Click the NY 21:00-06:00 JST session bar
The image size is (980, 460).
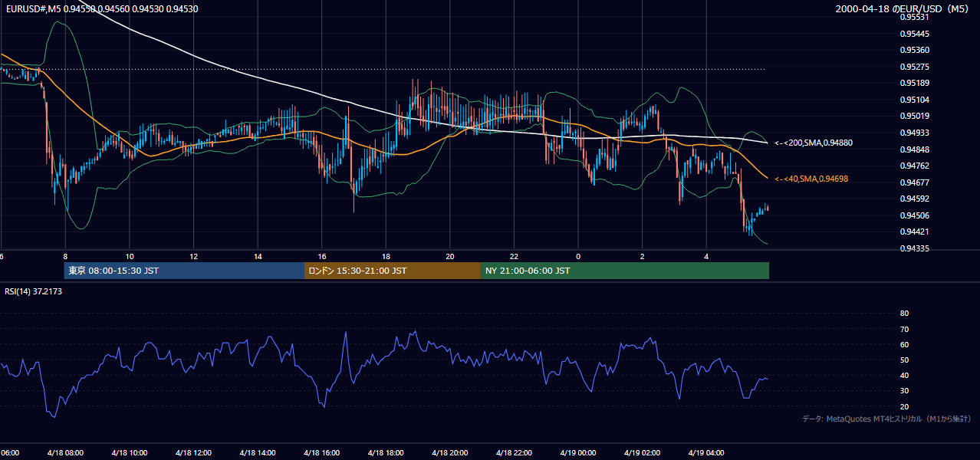[625, 271]
